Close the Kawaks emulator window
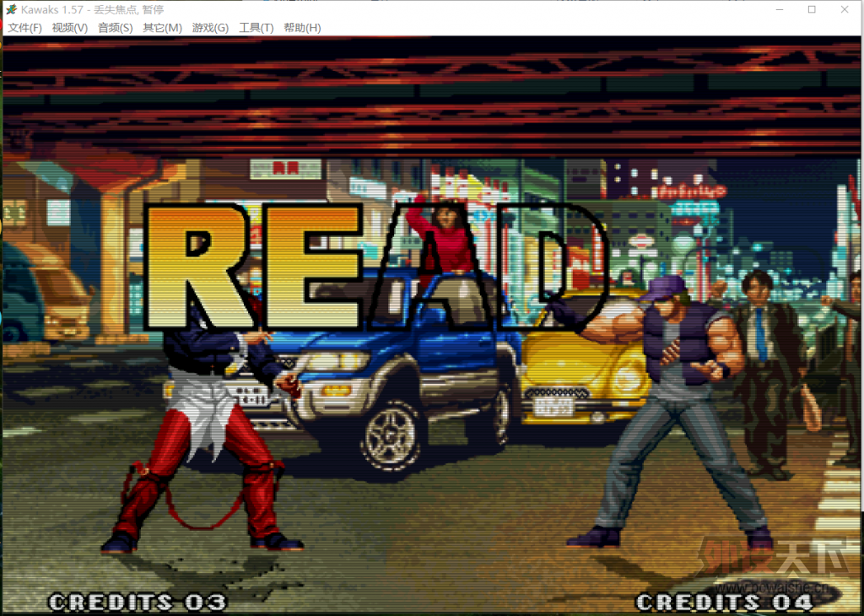This screenshot has width=864, height=616. coord(844,9)
